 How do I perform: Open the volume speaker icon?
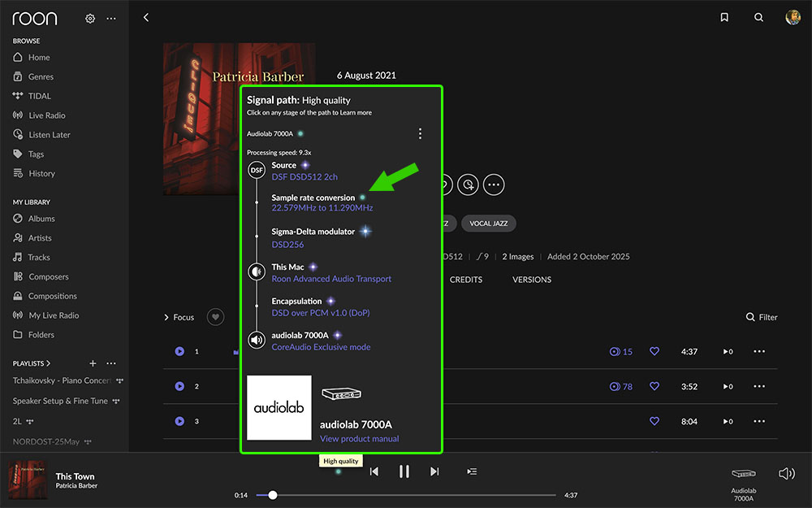coord(786,473)
